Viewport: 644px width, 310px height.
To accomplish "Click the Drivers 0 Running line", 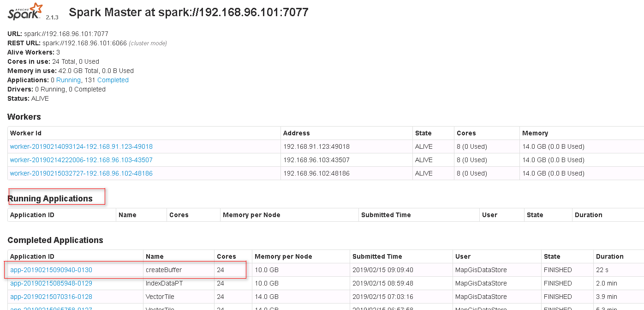I will (x=56, y=89).
